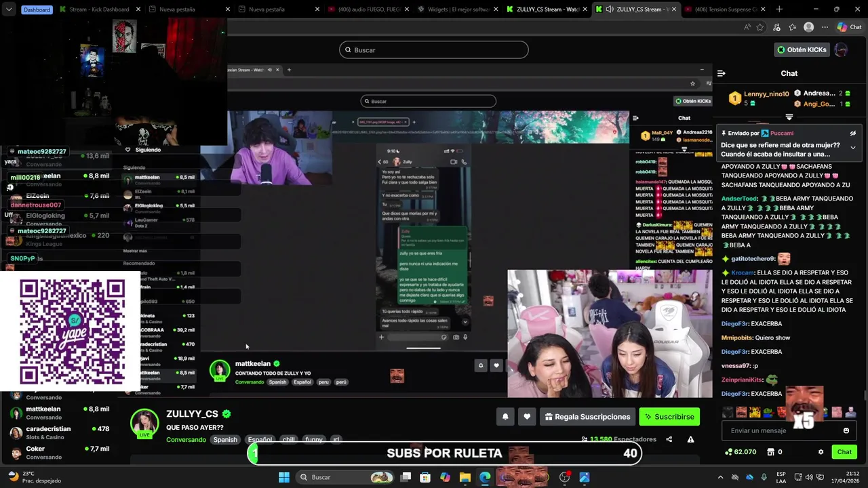Open a new browser tab with plus
Image resolution: width=868 pixels, height=488 pixels.
tap(779, 9)
